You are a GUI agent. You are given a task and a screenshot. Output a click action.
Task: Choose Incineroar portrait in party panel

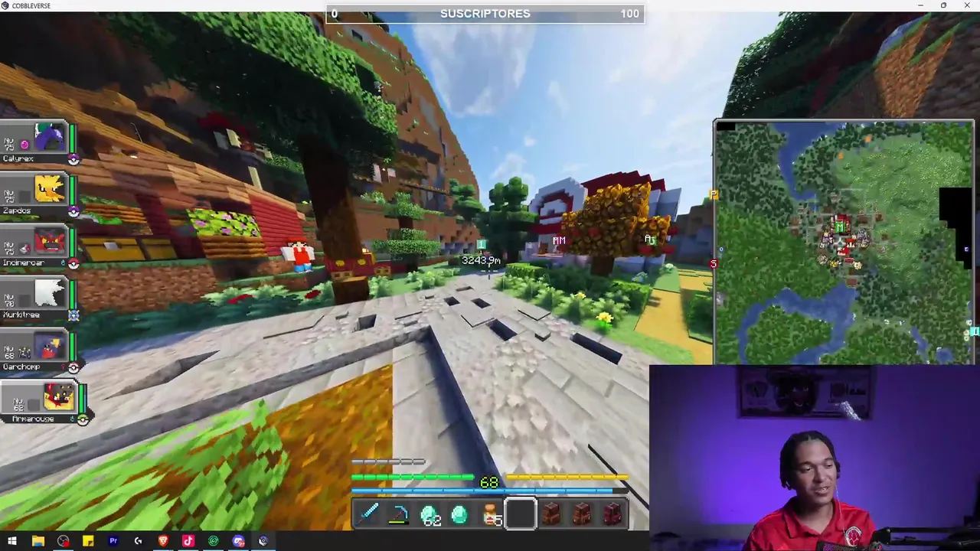click(50, 243)
